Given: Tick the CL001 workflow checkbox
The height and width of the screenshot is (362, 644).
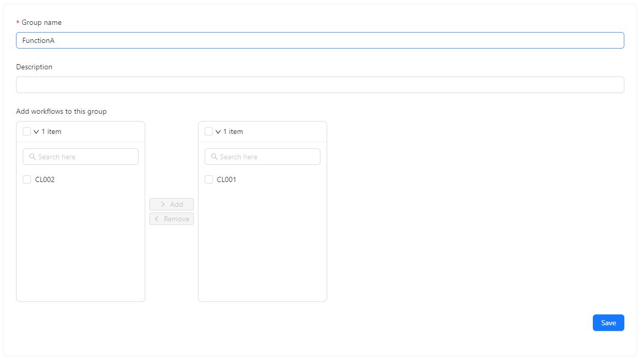Looking at the screenshot, I should pyautogui.click(x=209, y=179).
